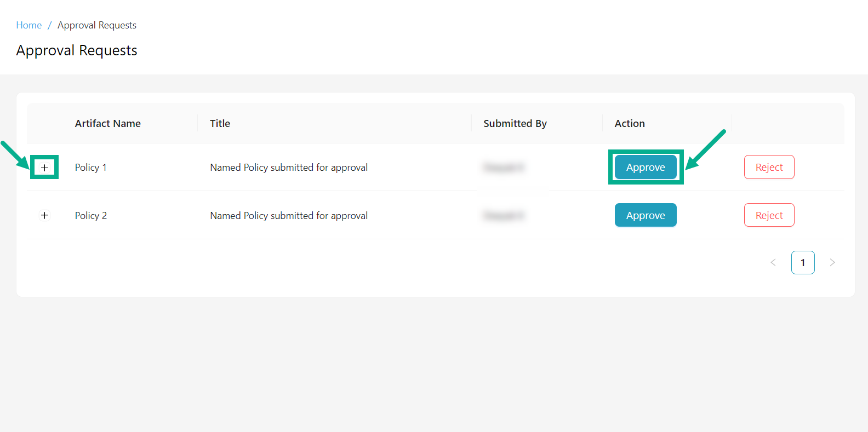
Task: Click the Submitted By column header
Action: click(515, 123)
